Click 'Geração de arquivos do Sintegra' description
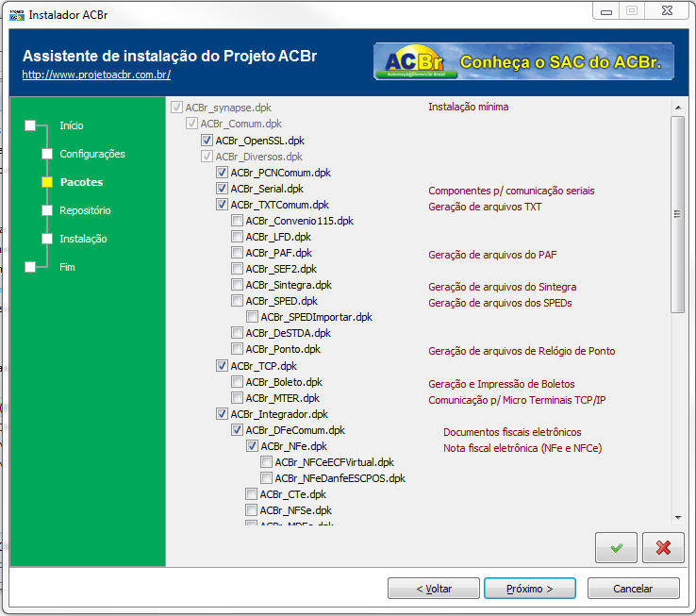 pos(503,287)
